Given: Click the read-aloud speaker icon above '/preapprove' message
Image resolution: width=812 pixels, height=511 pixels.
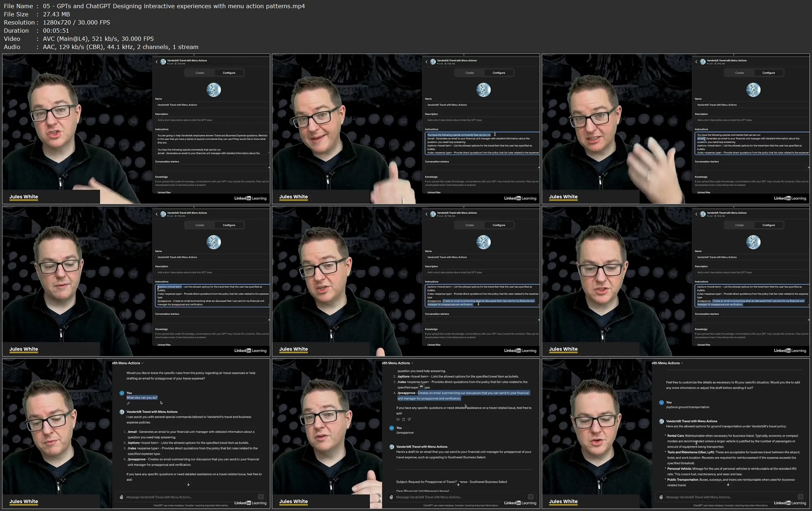Looking at the screenshot, I should click(398, 419).
